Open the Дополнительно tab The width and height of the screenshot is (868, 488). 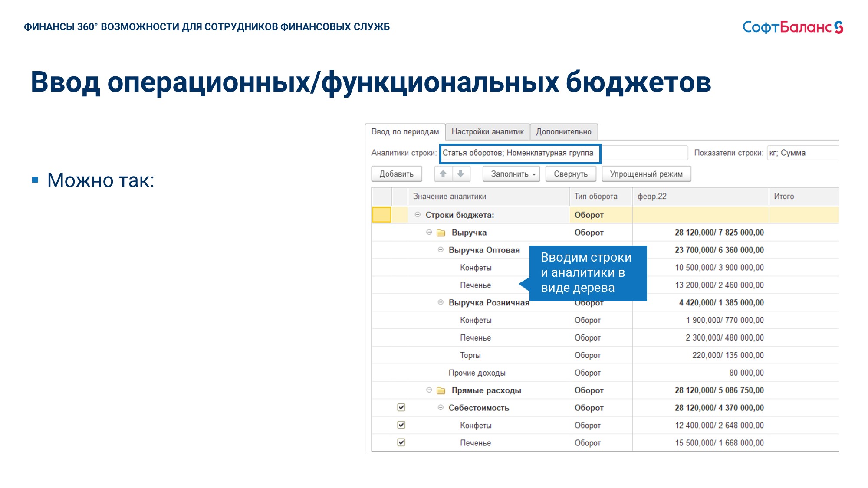pyautogui.click(x=564, y=132)
